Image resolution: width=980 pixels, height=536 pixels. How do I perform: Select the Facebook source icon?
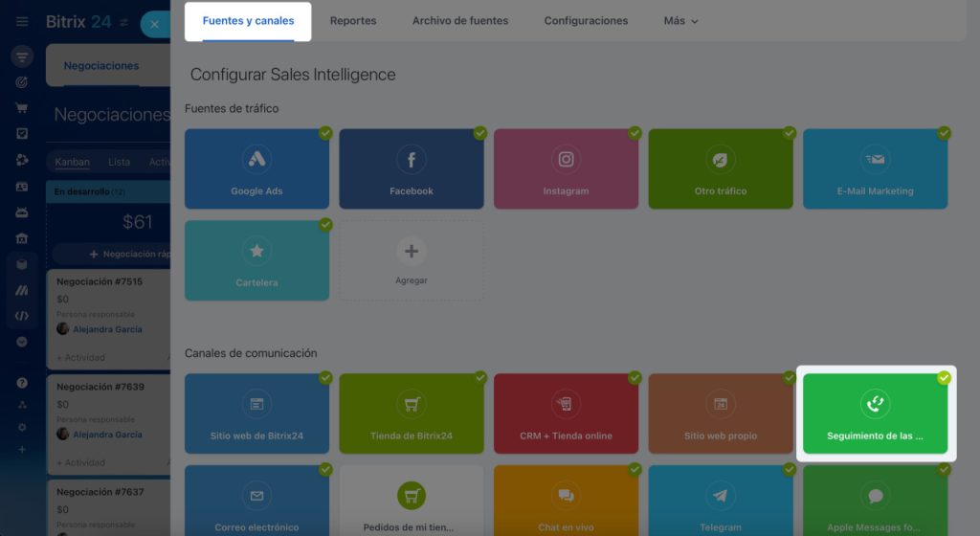[412, 160]
